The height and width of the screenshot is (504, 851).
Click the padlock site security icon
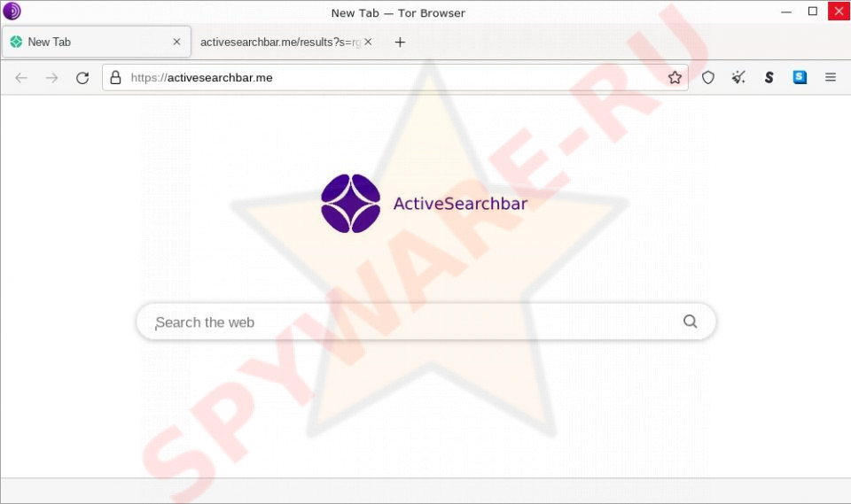click(115, 78)
